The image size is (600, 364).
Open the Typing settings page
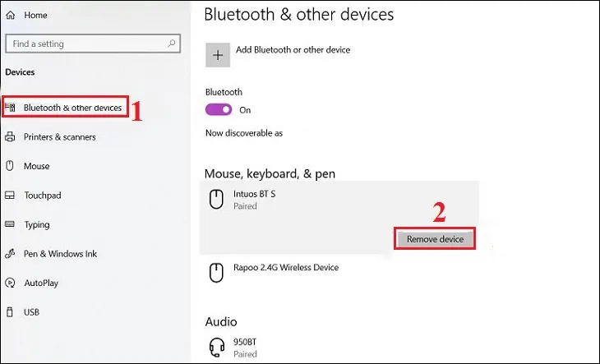coord(38,224)
